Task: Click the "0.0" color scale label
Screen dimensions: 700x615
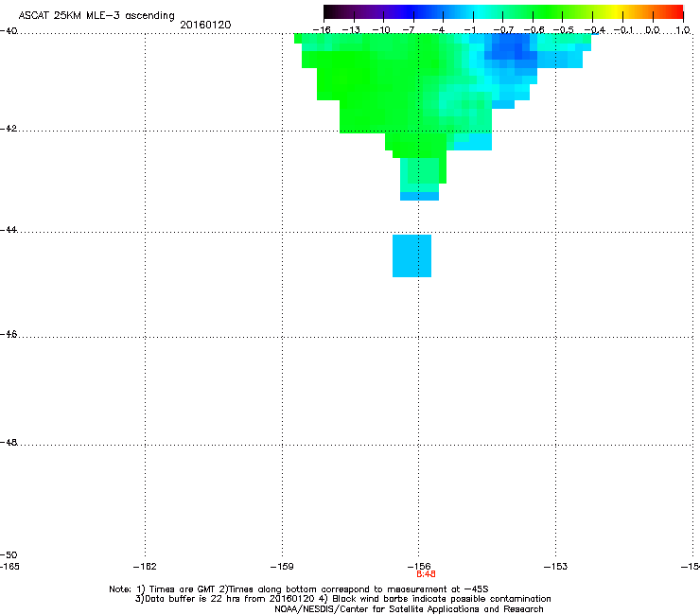Action: 653,30
